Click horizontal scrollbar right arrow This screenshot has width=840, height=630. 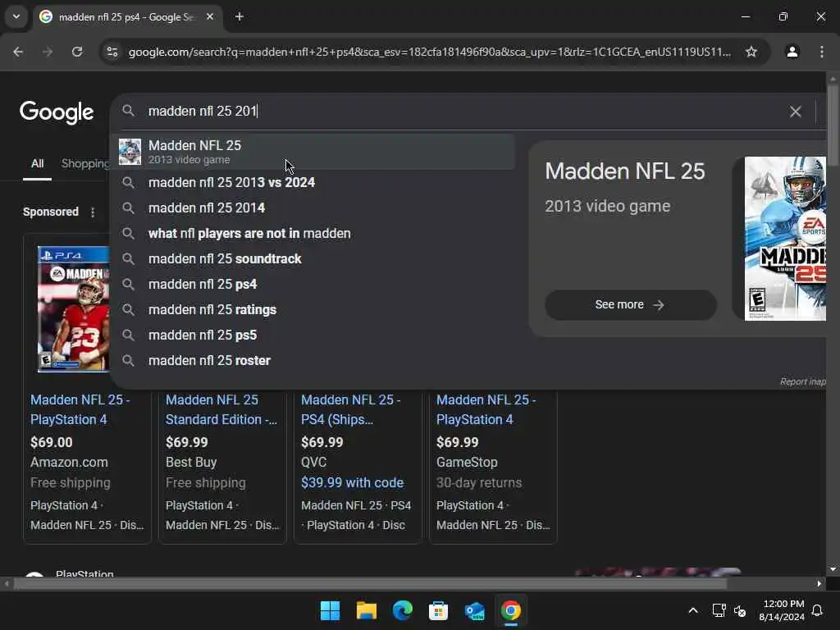[819, 583]
